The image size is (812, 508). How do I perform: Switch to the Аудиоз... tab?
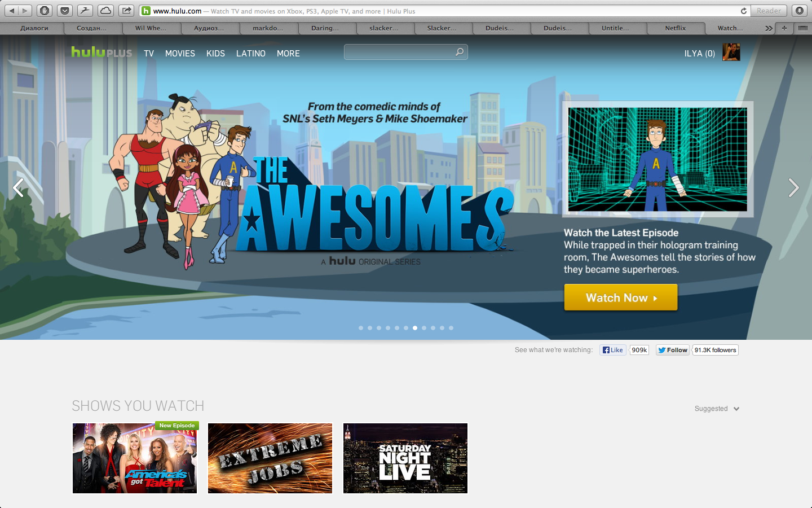pyautogui.click(x=209, y=28)
